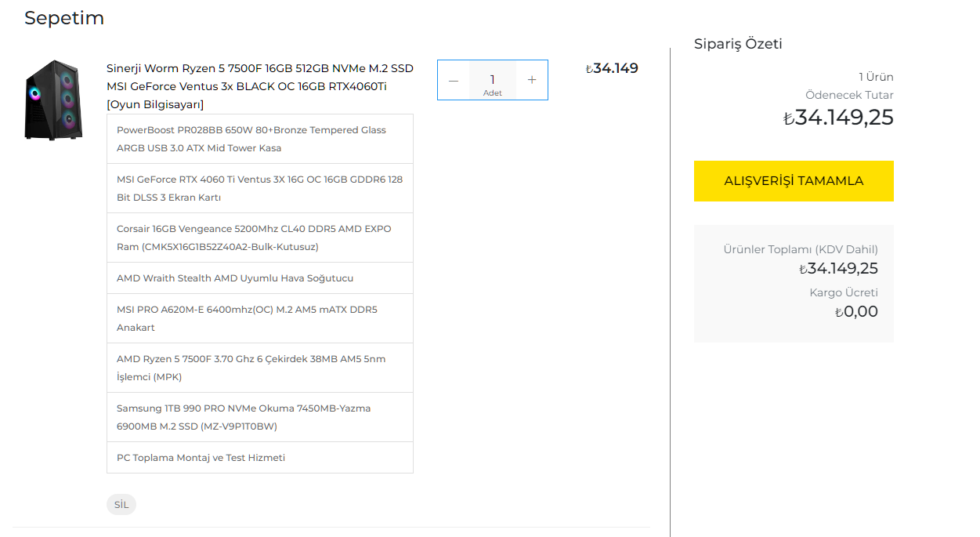The height and width of the screenshot is (537, 980).
Task: Click the Sepetim page heading
Action: pyautogui.click(x=64, y=18)
